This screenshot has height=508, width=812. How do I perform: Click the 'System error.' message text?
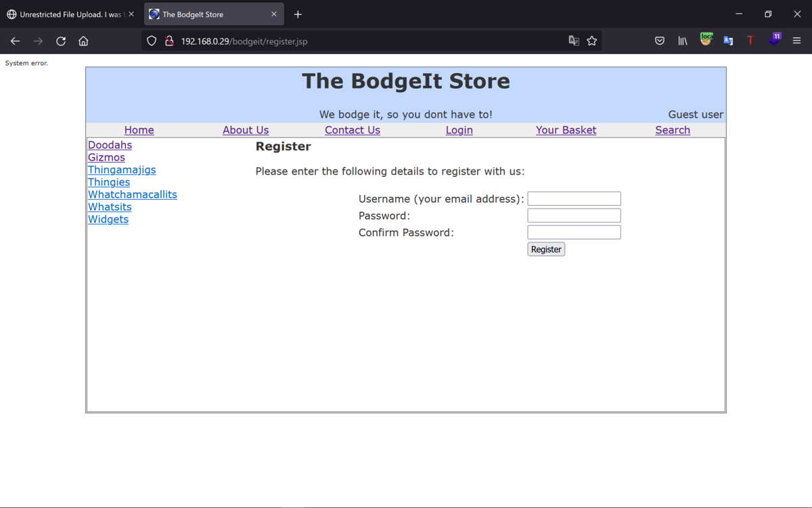coord(26,63)
